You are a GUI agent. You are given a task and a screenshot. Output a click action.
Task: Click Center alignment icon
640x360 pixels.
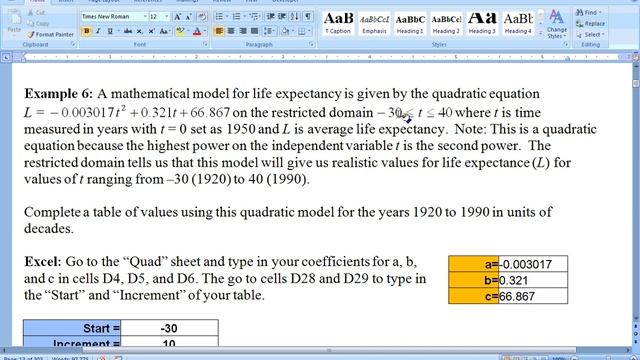(231, 31)
